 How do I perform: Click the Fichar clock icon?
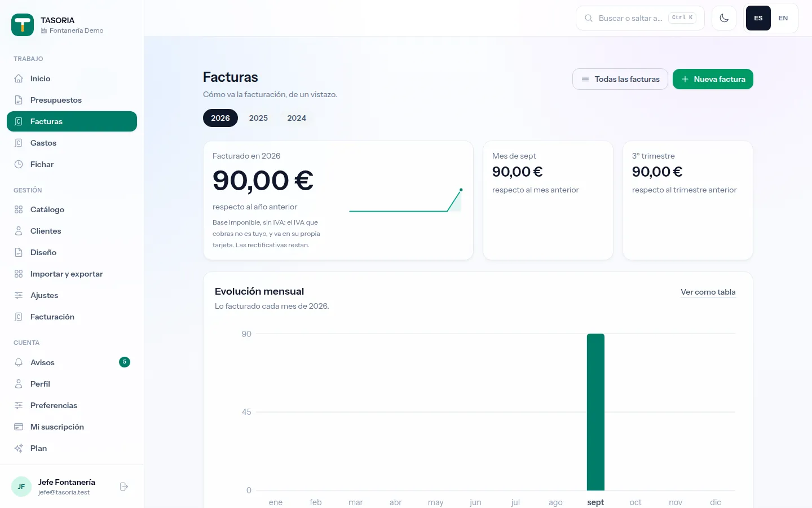[19, 164]
